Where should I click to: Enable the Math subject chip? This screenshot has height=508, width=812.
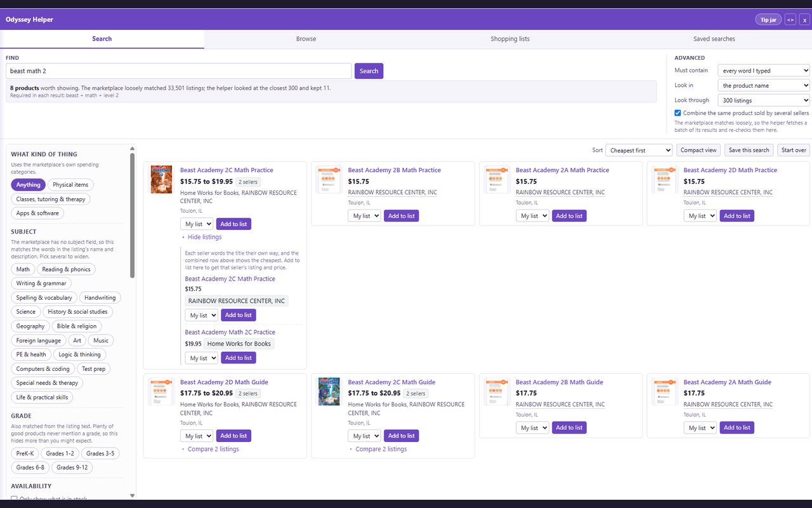tap(23, 269)
